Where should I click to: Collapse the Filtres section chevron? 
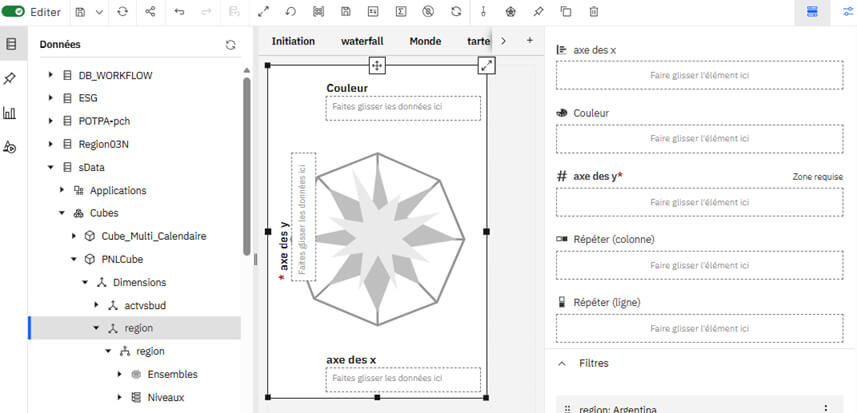(x=561, y=363)
